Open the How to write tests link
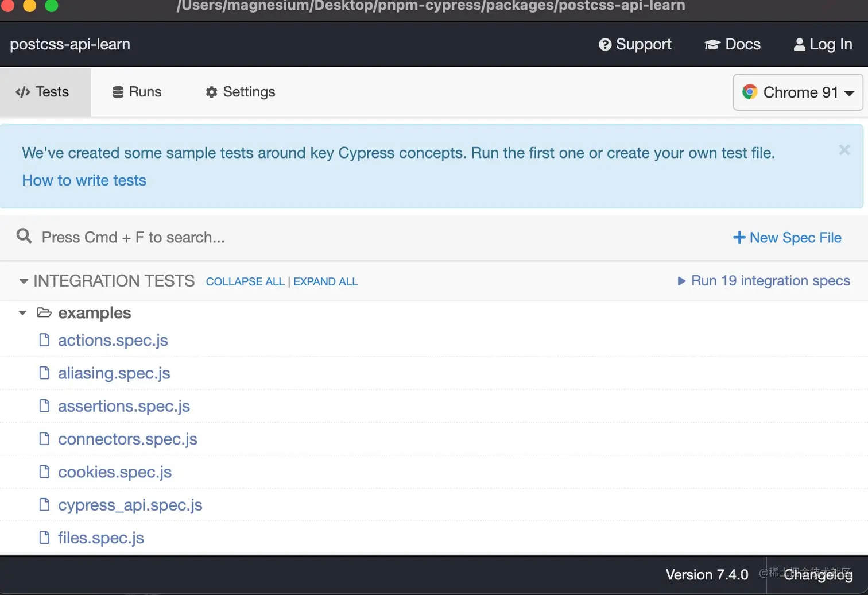Viewport: 868px width, 595px height. (x=84, y=180)
